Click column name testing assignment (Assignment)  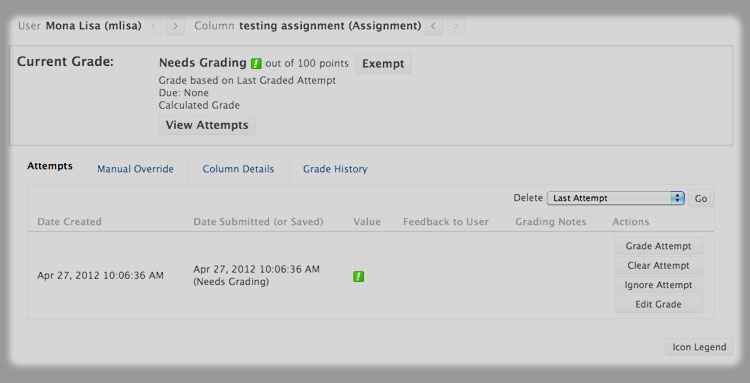tap(330, 26)
